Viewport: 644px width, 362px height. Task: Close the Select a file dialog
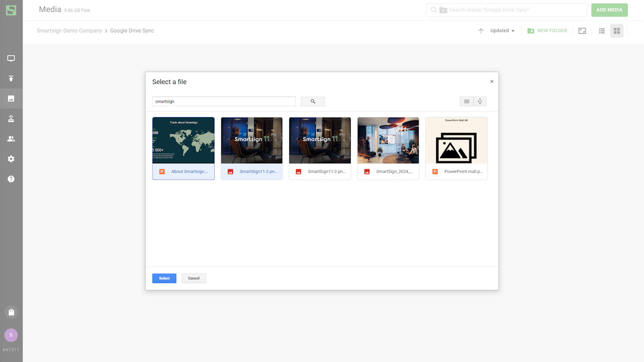click(492, 81)
